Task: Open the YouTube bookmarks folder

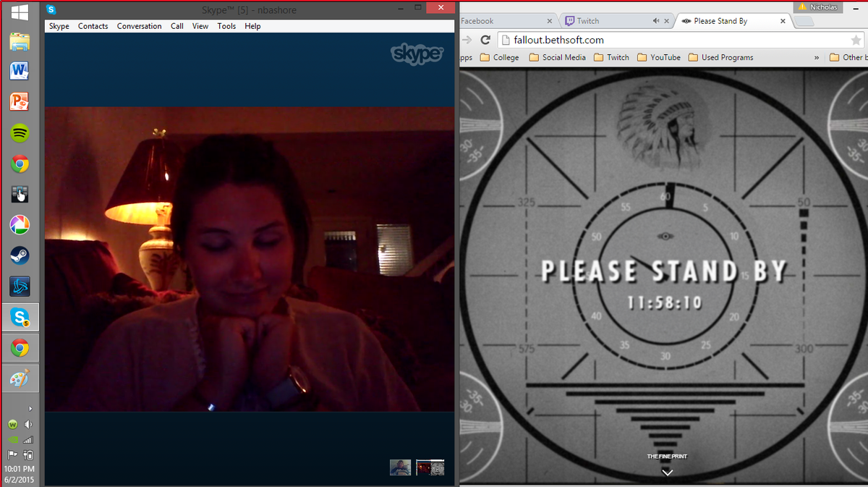Action: [658, 57]
